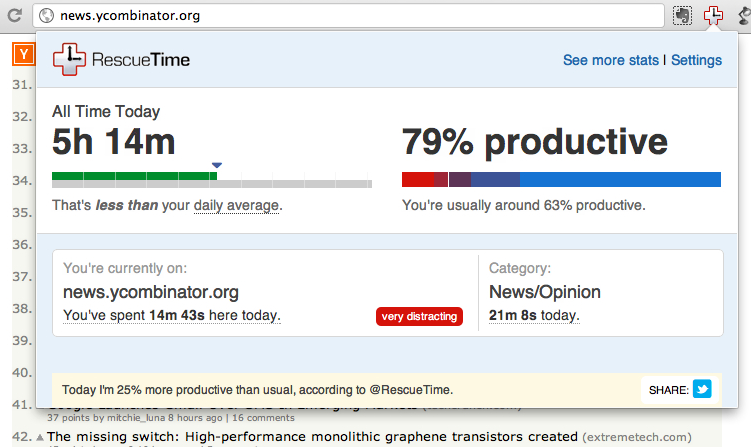The image size is (751, 447).
Task: Click the Hacker News Y logo
Action: point(22,54)
